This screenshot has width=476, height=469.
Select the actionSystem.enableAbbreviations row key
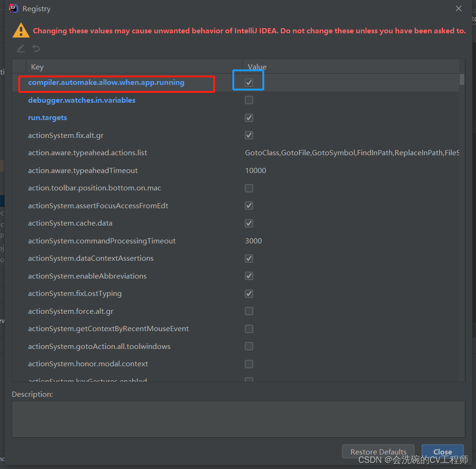point(87,276)
